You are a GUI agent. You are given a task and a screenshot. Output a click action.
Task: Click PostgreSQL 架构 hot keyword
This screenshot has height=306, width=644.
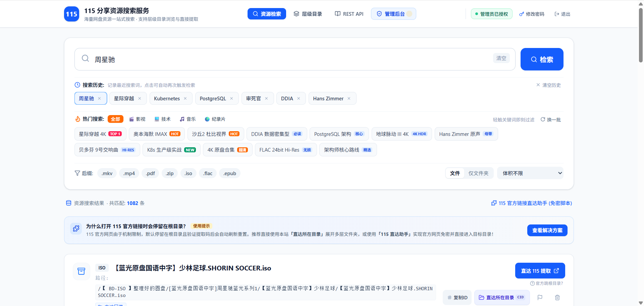coord(339,134)
